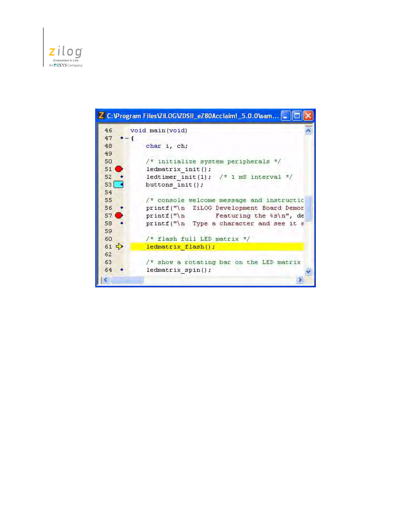Image resolution: width=411 pixels, height=532 pixels.
Task: Click the horizontal scrollbar left arrow
Action: tap(106, 280)
